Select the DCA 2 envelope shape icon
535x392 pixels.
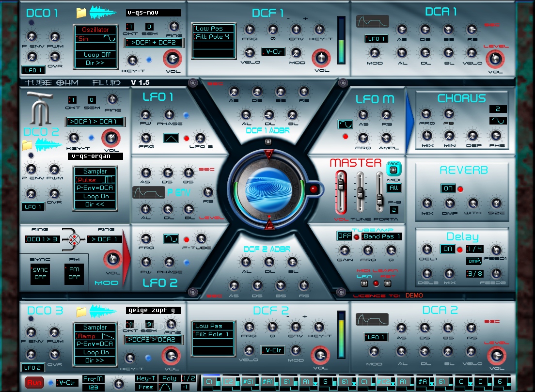[372, 319]
